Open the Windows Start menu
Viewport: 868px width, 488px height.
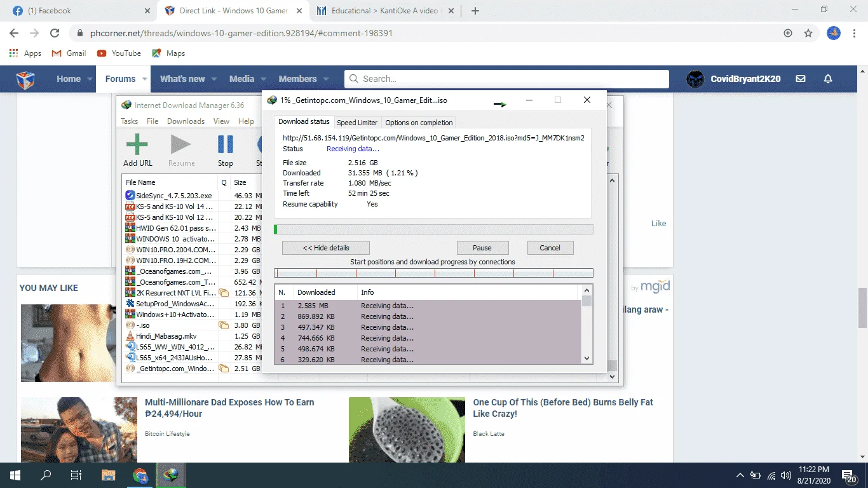click(15, 475)
